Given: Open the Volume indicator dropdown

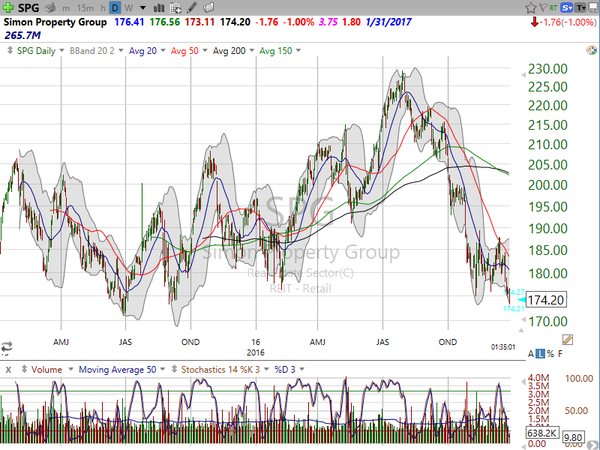Looking at the screenshot, I should tap(70, 369).
